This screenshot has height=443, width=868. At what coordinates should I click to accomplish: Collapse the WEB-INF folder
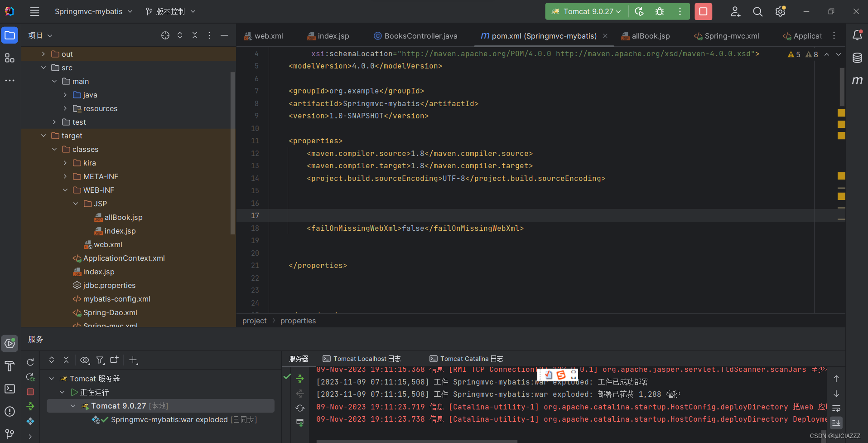tap(65, 190)
